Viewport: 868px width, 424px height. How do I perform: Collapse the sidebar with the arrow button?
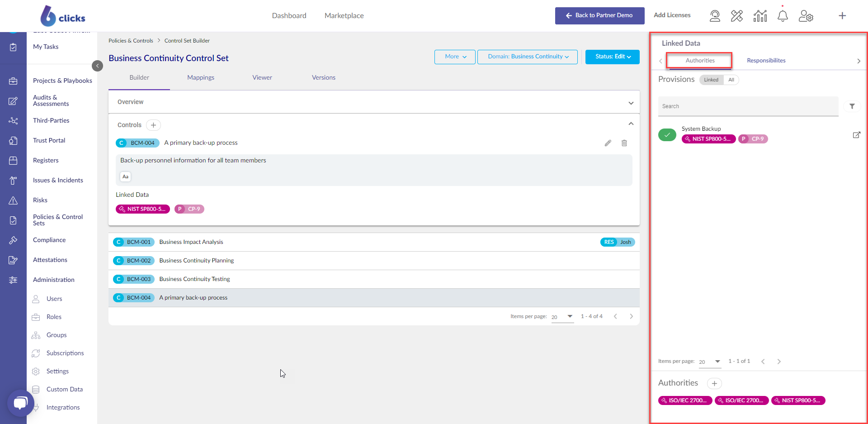tap(97, 66)
